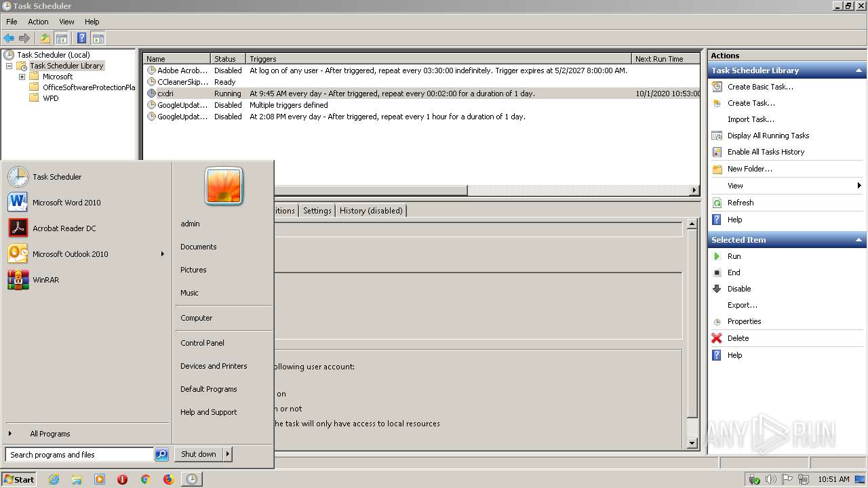Click the Up One Level folder icon
868x488 pixels.
point(45,39)
